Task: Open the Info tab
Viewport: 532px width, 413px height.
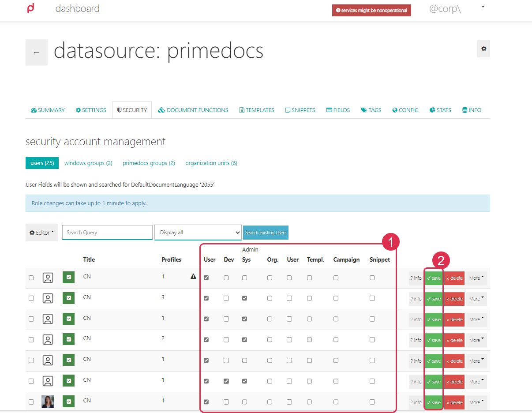Action: (x=472, y=110)
